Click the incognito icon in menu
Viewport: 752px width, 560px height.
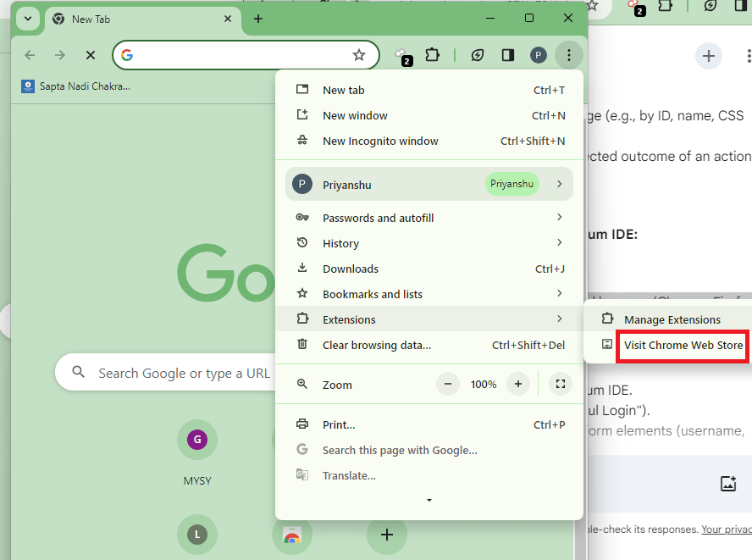coord(302,140)
